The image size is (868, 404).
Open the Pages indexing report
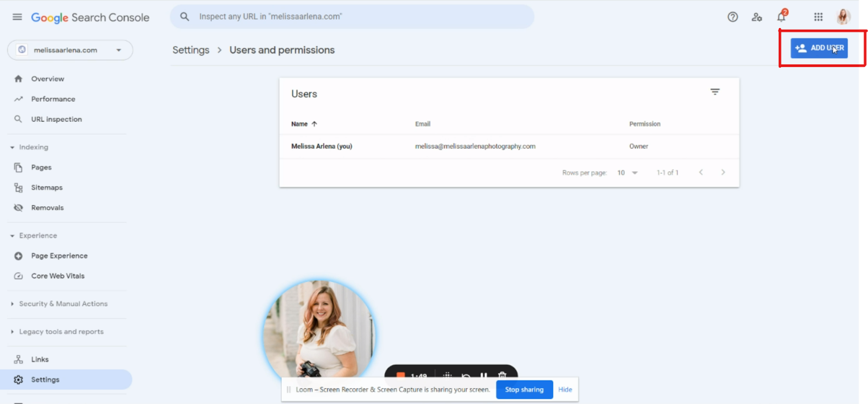[41, 167]
